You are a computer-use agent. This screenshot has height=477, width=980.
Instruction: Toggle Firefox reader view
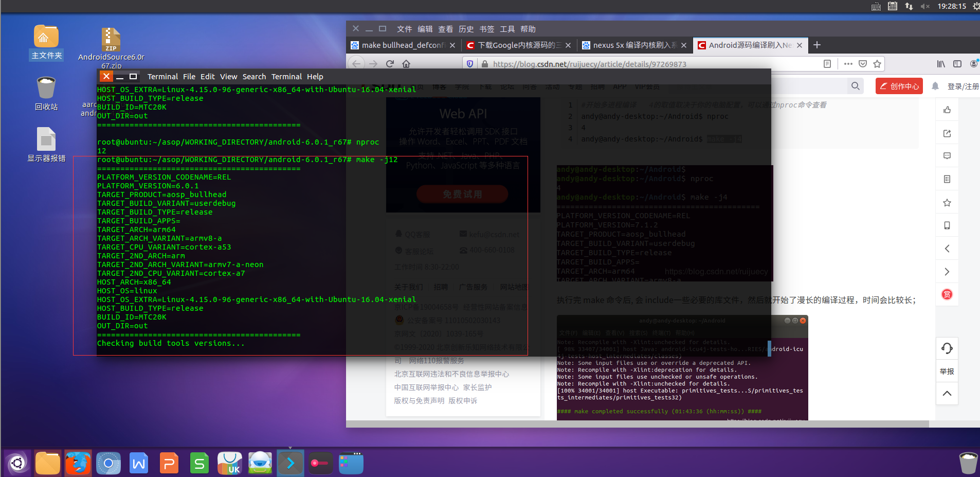(827, 64)
